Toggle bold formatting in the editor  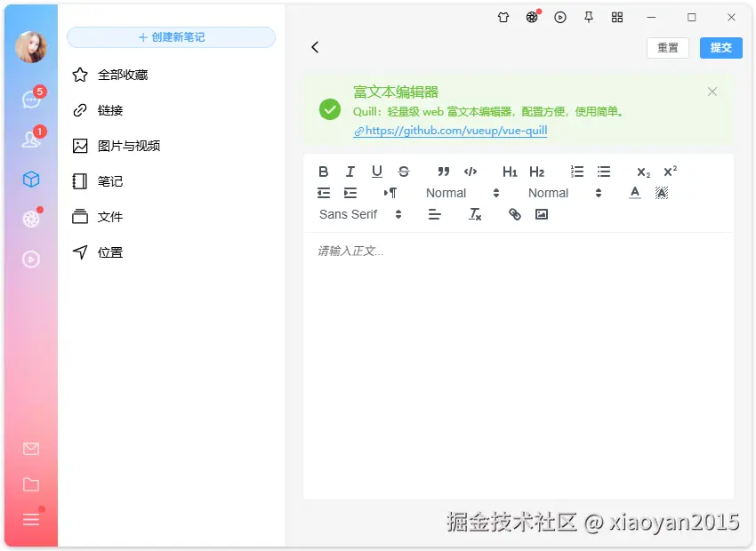point(324,172)
